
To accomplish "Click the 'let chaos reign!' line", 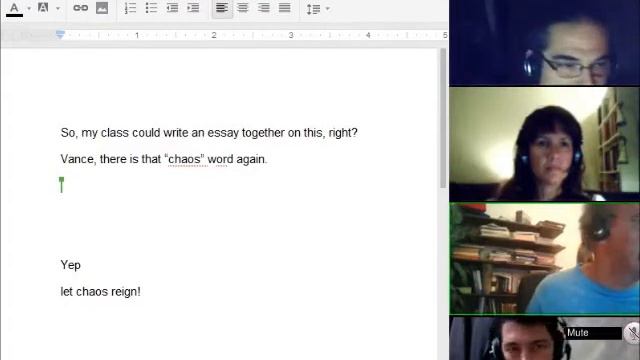I will click(100, 291).
